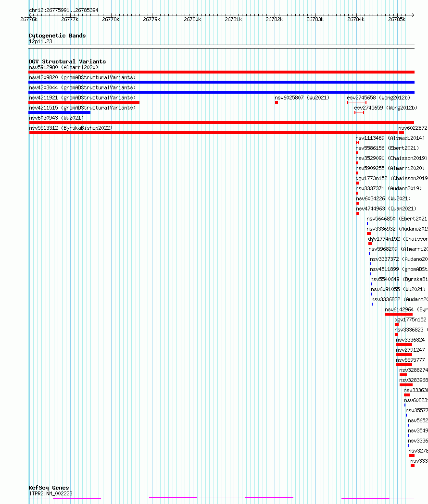Select the nsv3336822 variant label
Viewport: 428px width, 504px height.
(400, 300)
